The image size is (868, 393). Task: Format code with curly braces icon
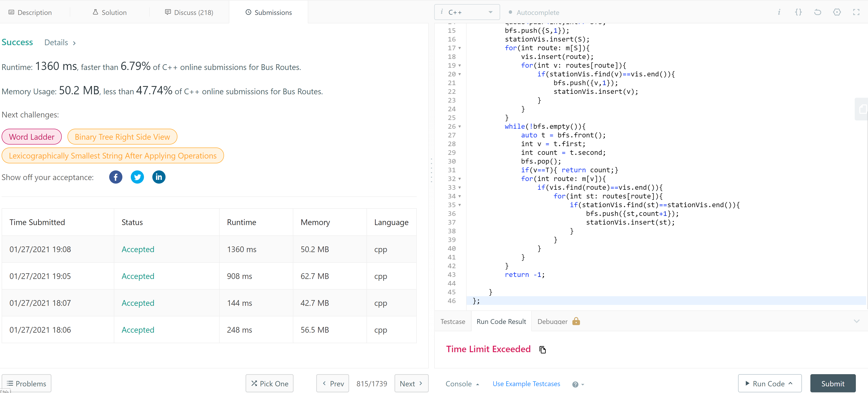[798, 12]
